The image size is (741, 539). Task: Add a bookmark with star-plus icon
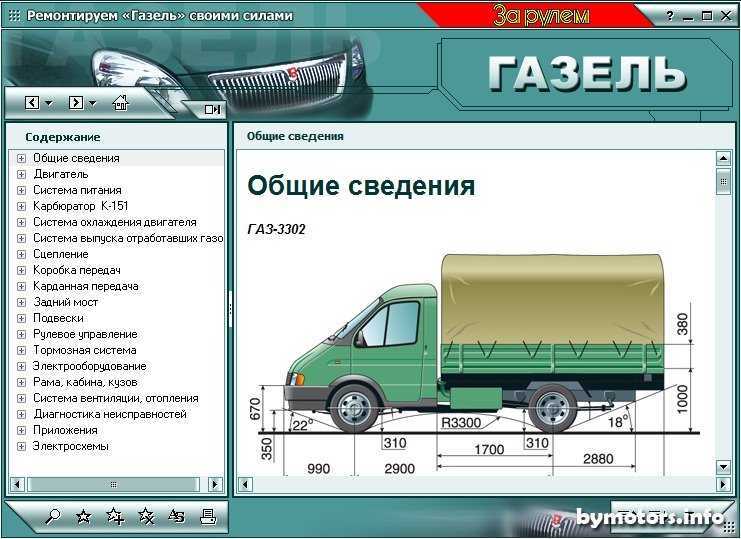point(115,517)
